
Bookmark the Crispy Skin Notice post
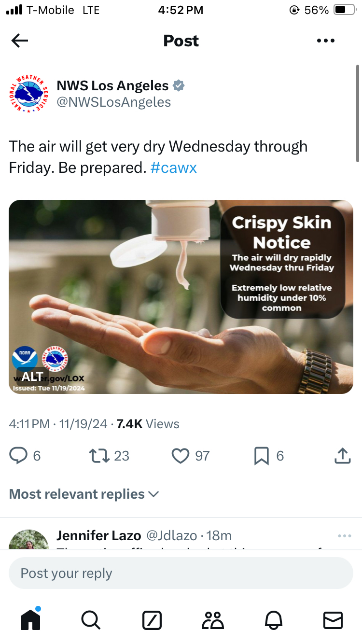pyautogui.click(x=261, y=456)
